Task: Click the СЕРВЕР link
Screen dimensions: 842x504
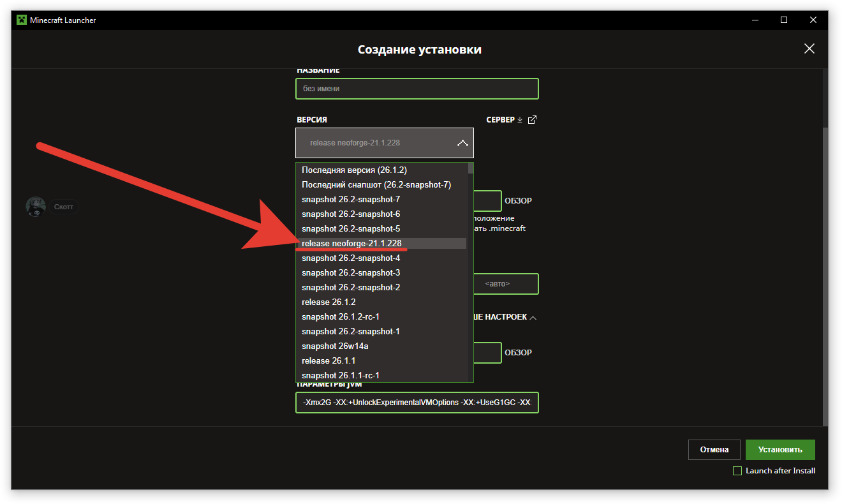Action: (x=500, y=120)
